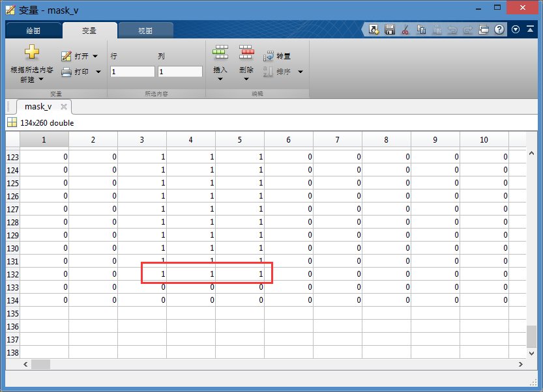543x392 pixels.
Task: Close the mask_v variable tab
Action: pyautogui.click(x=63, y=107)
